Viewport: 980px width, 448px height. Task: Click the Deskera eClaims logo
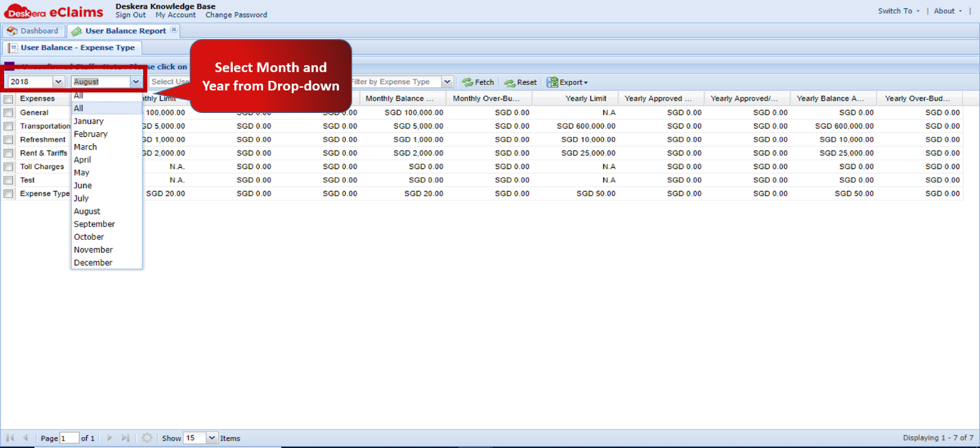(53, 10)
